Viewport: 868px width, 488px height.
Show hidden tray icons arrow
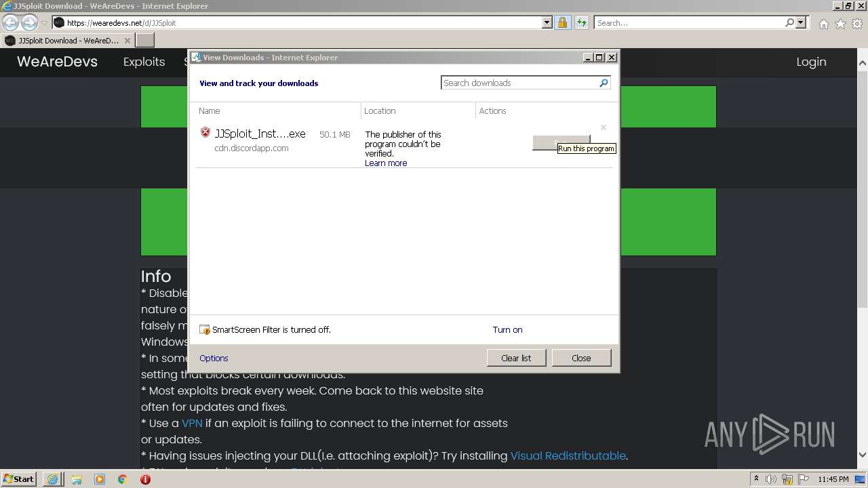[756, 479]
